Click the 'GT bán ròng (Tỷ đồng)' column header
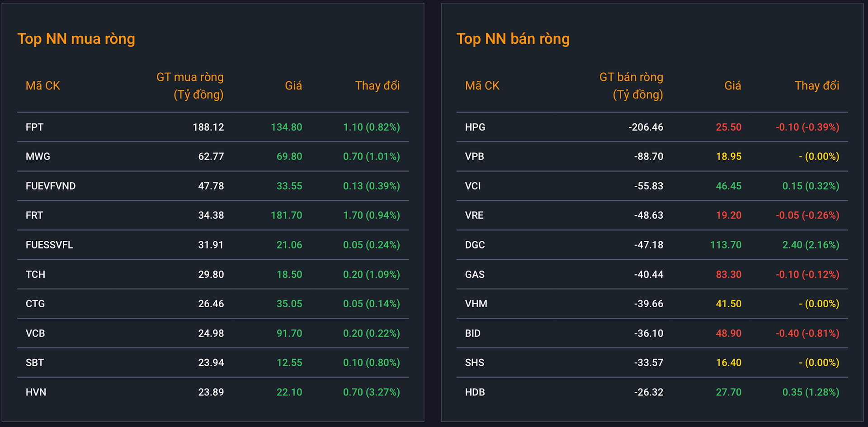The image size is (868, 427). 631,86
